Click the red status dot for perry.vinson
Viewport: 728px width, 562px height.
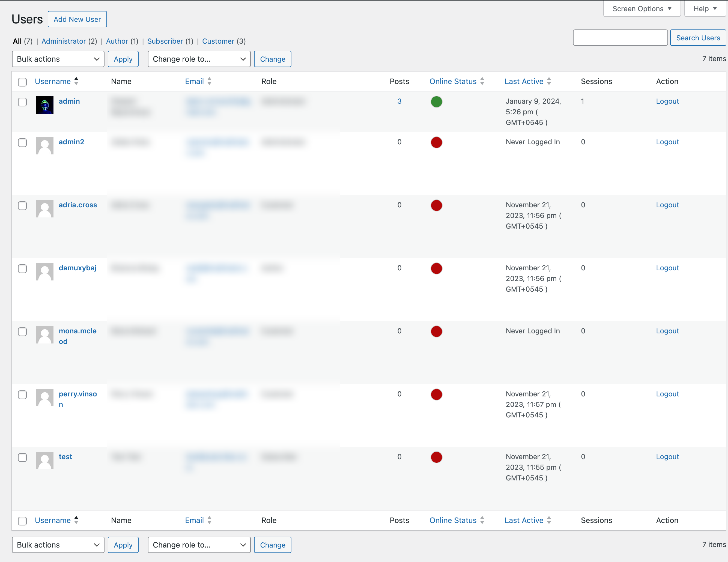(x=436, y=394)
